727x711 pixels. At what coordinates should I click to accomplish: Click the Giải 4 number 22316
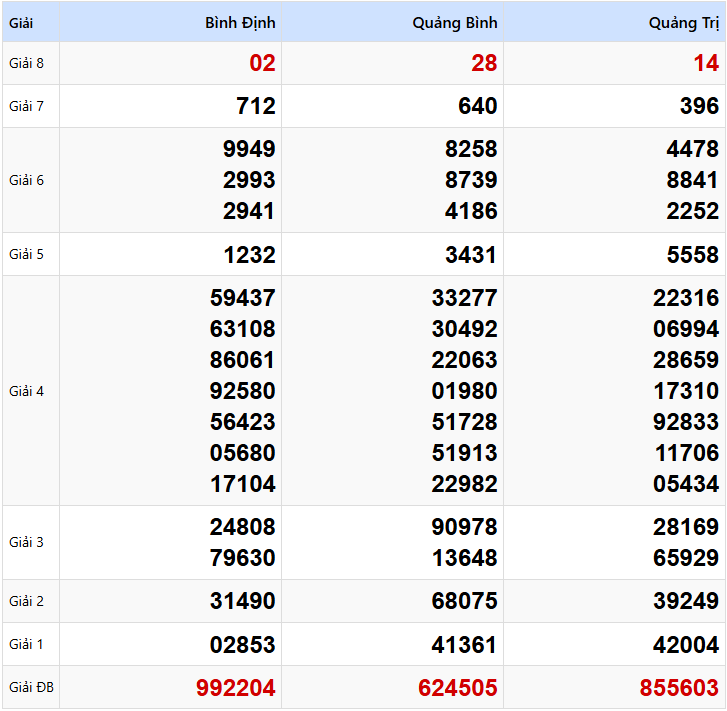click(687, 298)
